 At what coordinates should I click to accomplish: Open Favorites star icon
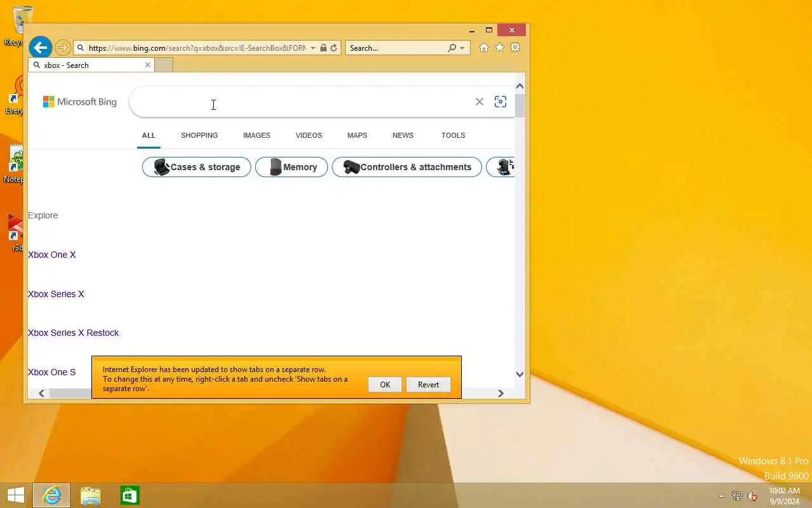pos(499,48)
